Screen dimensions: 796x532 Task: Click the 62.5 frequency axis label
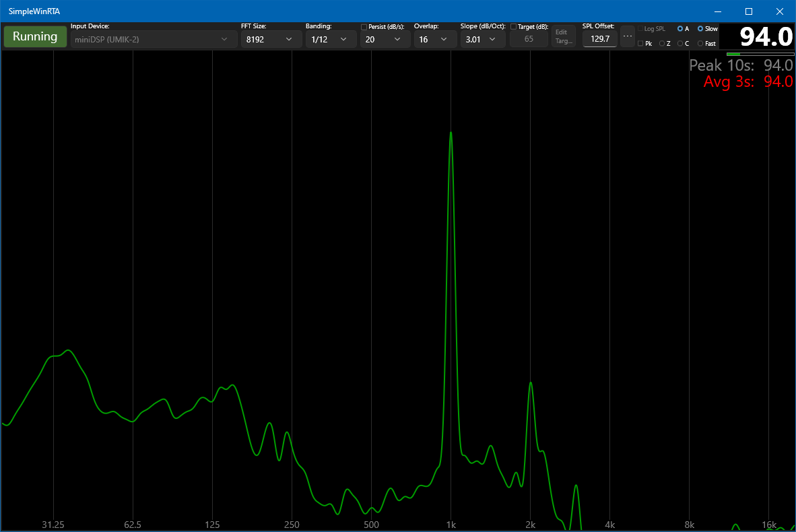(x=133, y=525)
